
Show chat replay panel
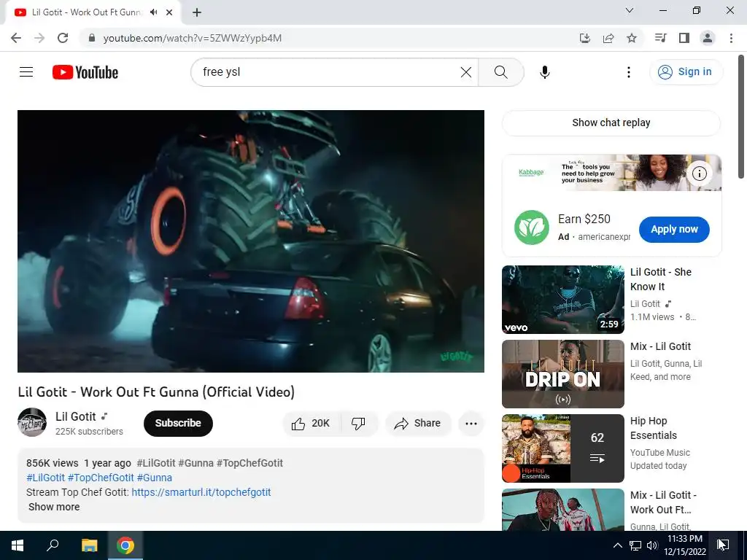[x=611, y=122]
